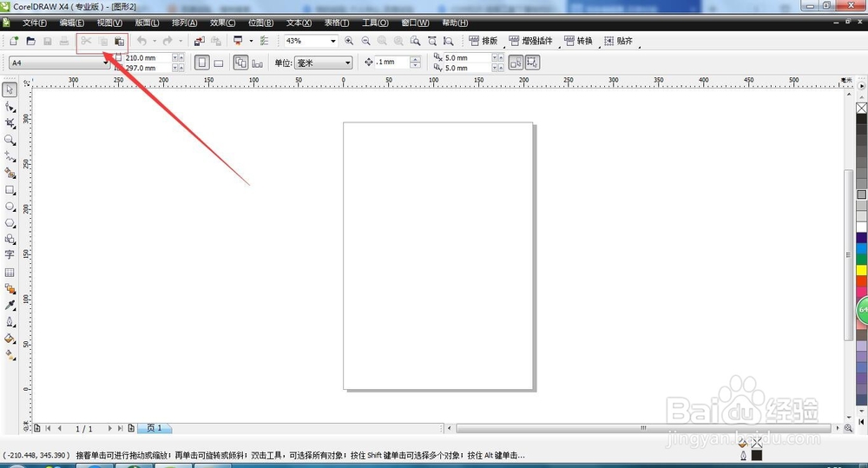This screenshot has width=868, height=468.
Task: Click the Import icon
Action: [x=200, y=41]
